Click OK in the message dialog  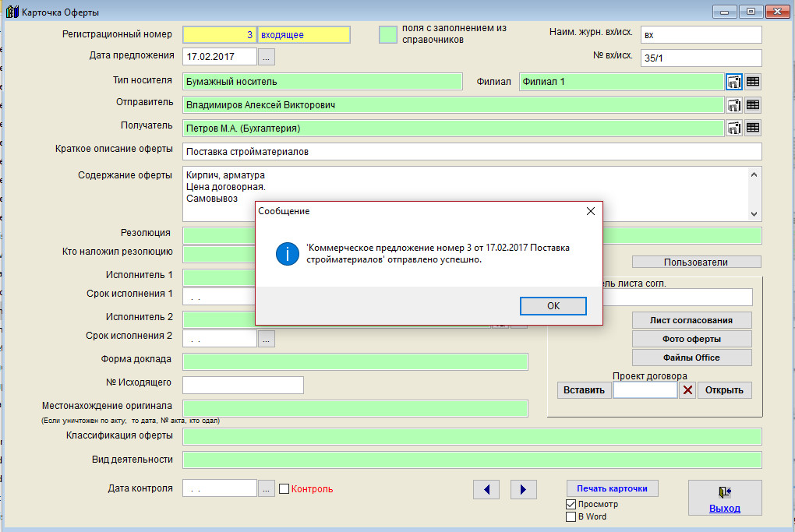tap(553, 306)
